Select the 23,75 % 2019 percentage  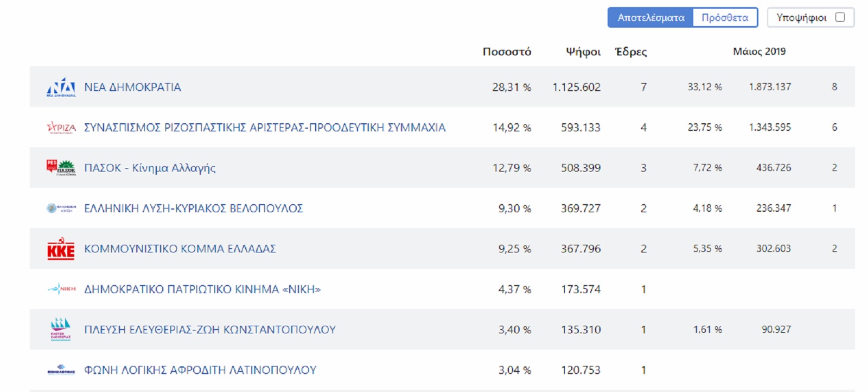705,127
